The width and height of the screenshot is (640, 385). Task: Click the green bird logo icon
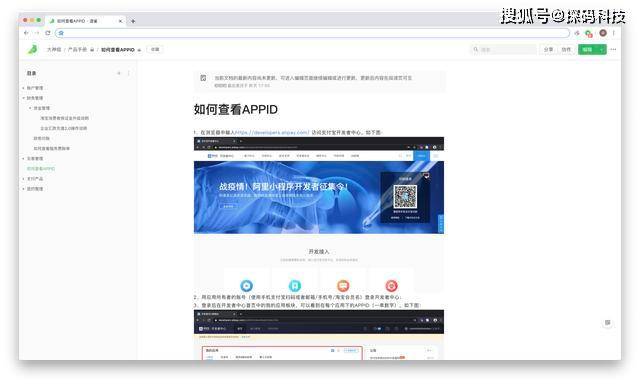pyautogui.click(x=32, y=49)
